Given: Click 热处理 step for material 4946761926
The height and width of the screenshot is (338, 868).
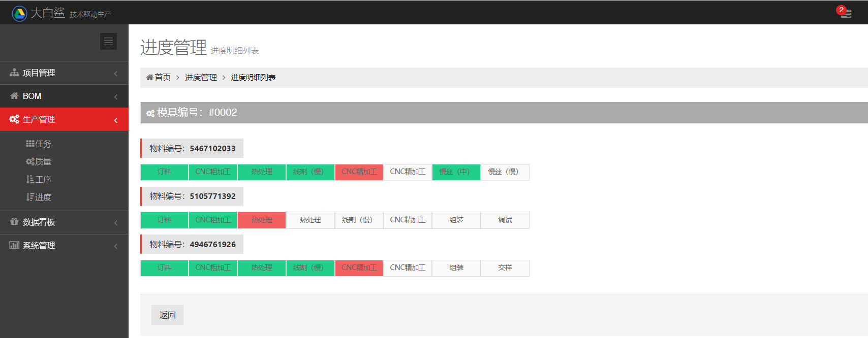Looking at the screenshot, I should (262, 268).
